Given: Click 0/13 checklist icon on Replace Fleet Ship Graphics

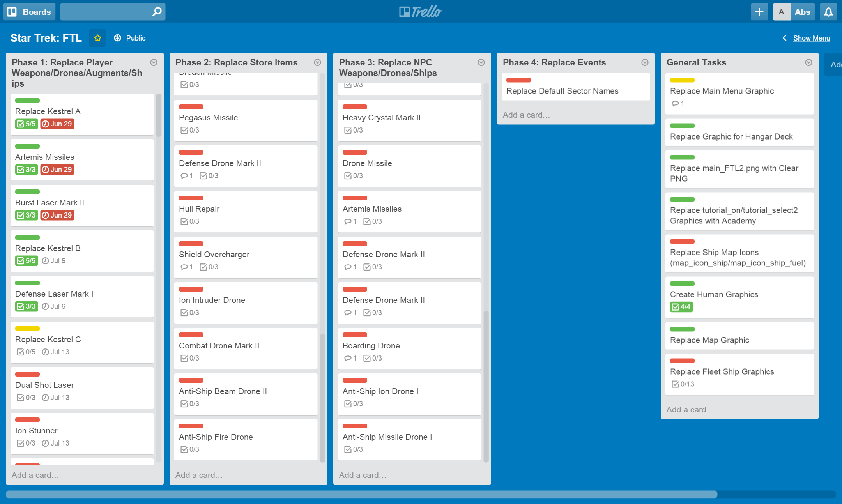Looking at the screenshot, I should point(676,384).
